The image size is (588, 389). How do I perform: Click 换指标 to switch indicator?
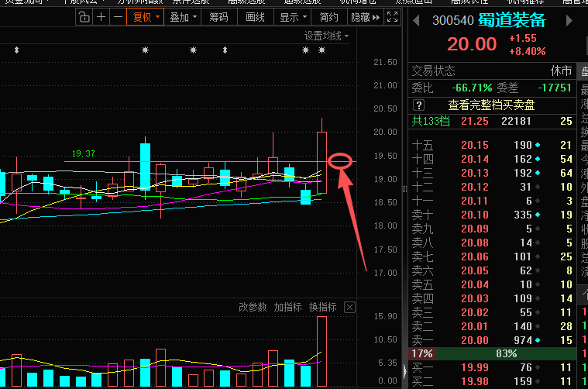coord(322,307)
